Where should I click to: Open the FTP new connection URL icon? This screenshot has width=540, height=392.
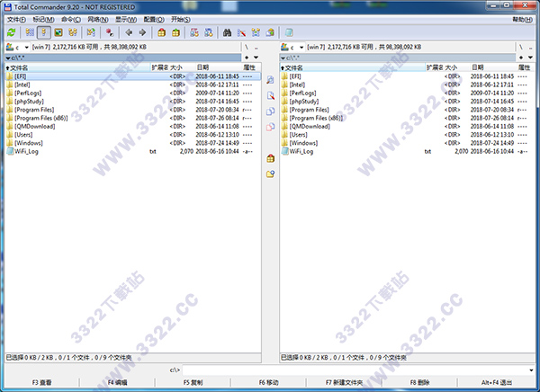pyautogui.click(x=209, y=32)
